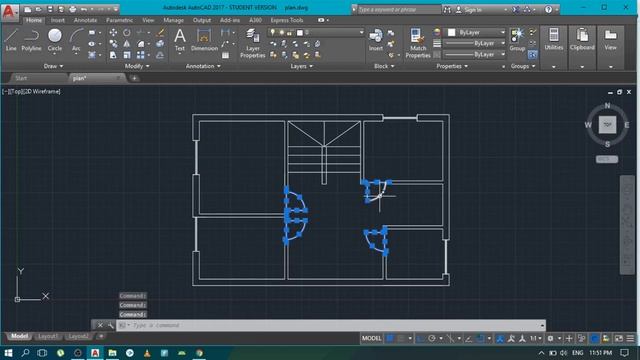Toggle grid display in status bar

tap(390, 338)
